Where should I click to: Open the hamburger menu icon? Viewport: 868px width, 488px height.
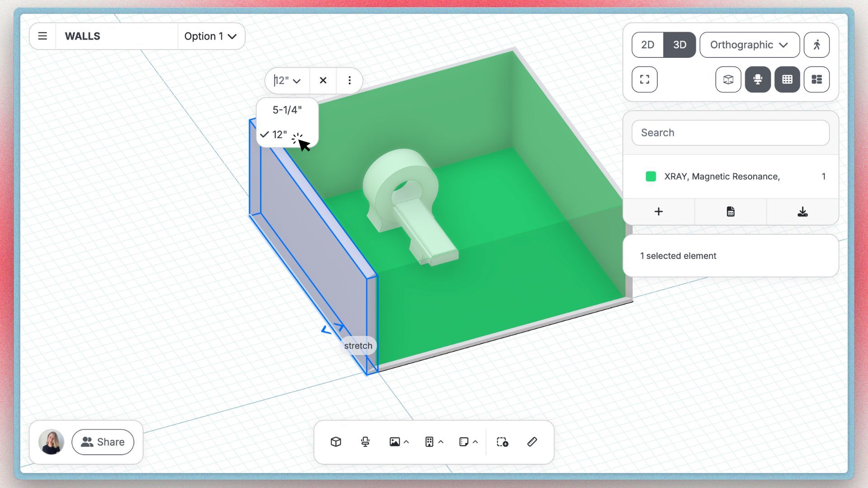click(42, 36)
